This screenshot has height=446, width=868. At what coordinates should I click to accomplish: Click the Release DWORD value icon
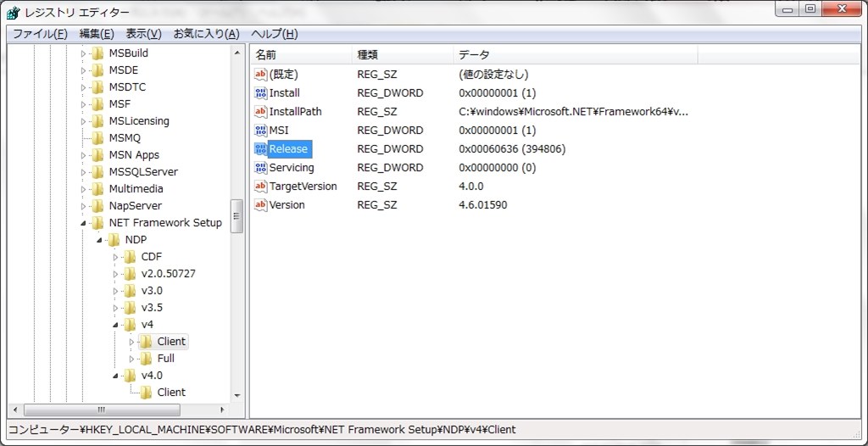(x=261, y=149)
